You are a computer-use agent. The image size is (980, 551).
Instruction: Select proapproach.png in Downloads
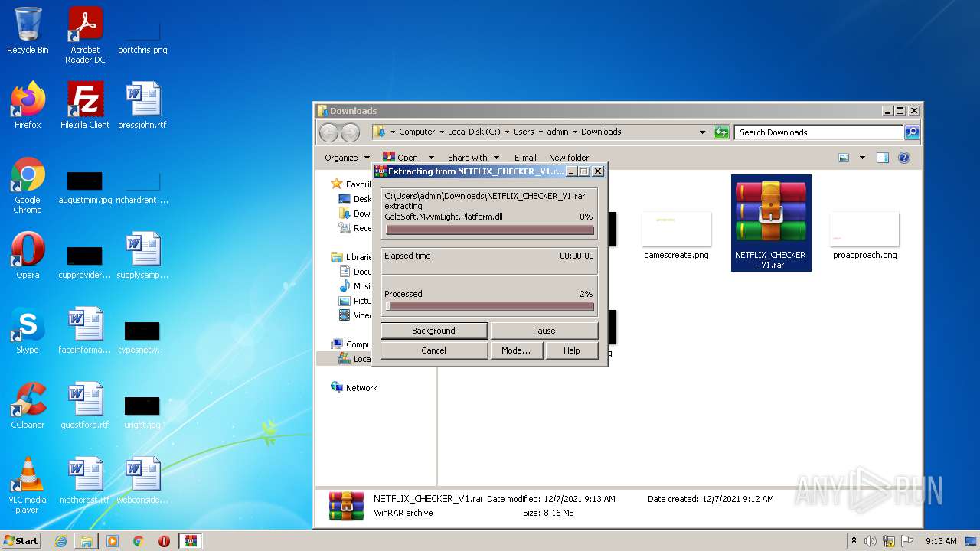tap(864, 236)
